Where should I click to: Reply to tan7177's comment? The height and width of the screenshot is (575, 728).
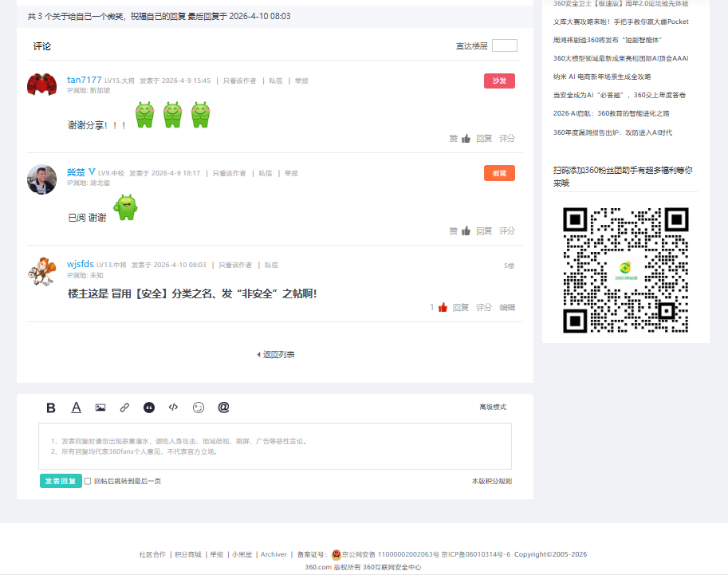pos(484,139)
